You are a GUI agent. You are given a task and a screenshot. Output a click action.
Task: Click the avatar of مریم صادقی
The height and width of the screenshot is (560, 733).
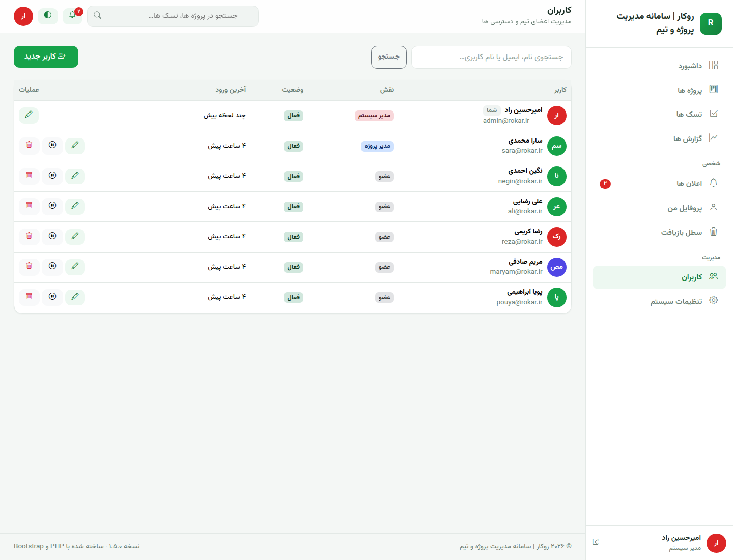557,267
